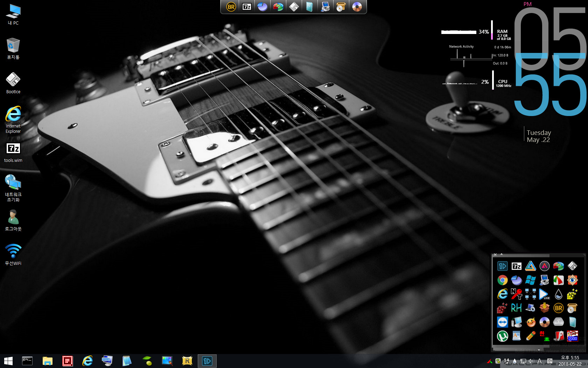This screenshot has width=588, height=368.
Task: Open the red dotted square taskbar app
Action: (67, 361)
